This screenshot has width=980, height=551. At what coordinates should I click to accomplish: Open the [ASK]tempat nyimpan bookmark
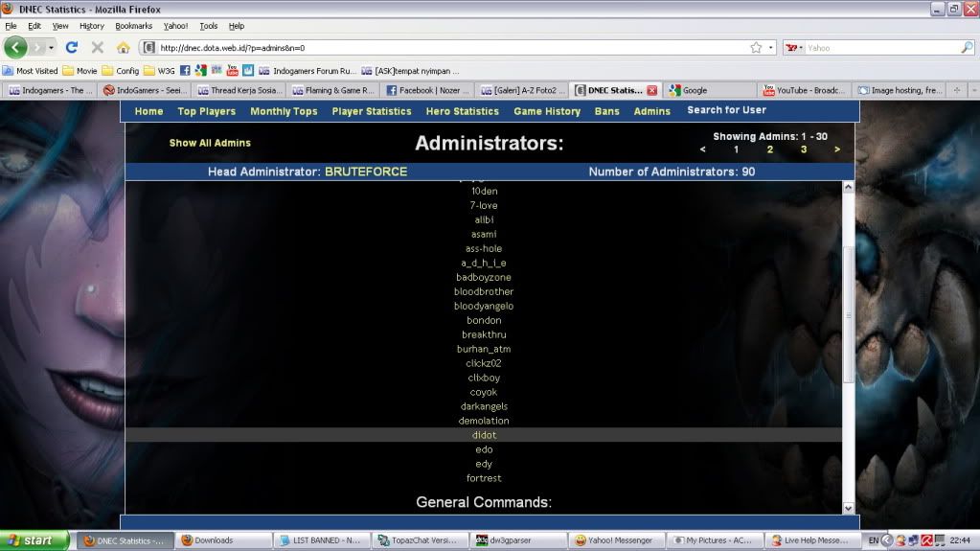click(410, 71)
